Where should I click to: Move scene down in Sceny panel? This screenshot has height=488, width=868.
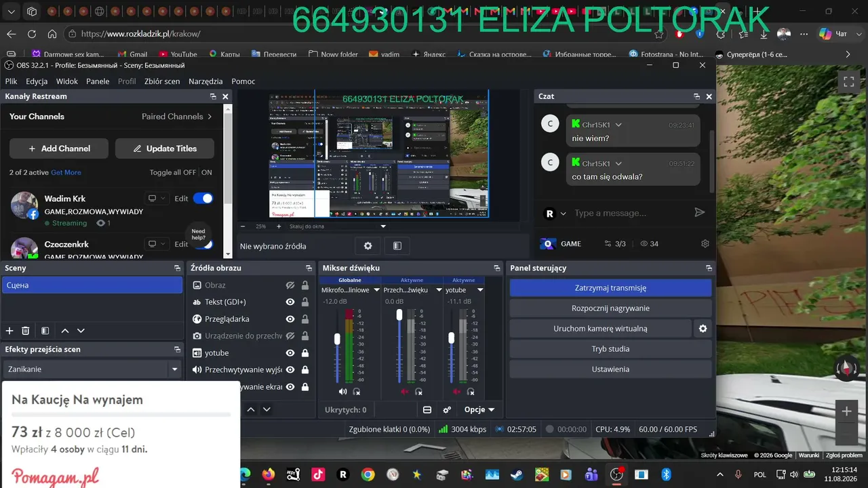tap(81, 331)
